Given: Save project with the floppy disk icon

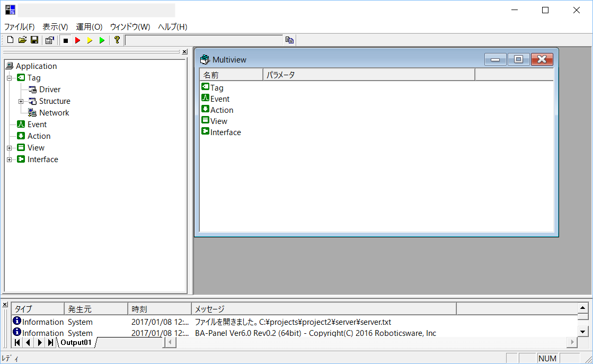Looking at the screenshot, I should tap(34, 40).
